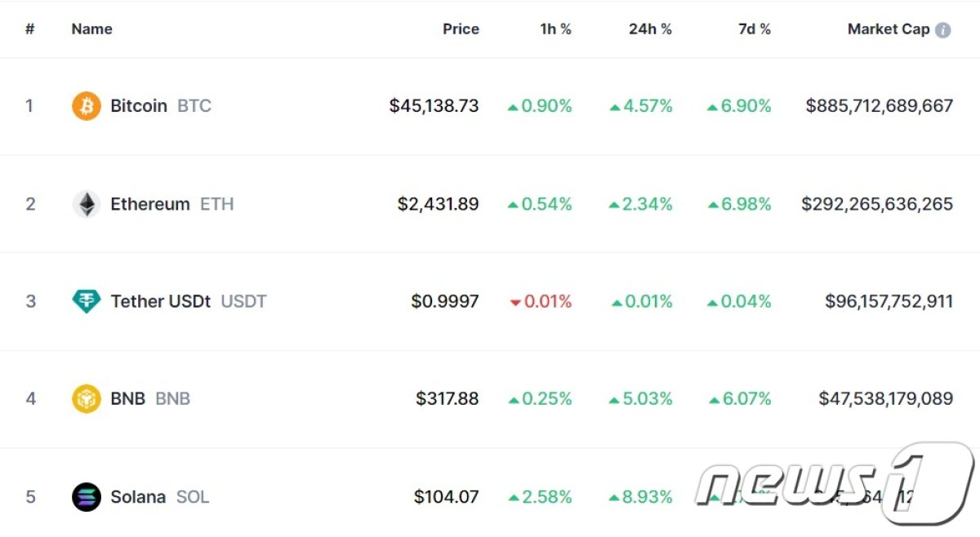Sort by the 24h % column header
Screen dimensions: 980x537
coord(650,29)
